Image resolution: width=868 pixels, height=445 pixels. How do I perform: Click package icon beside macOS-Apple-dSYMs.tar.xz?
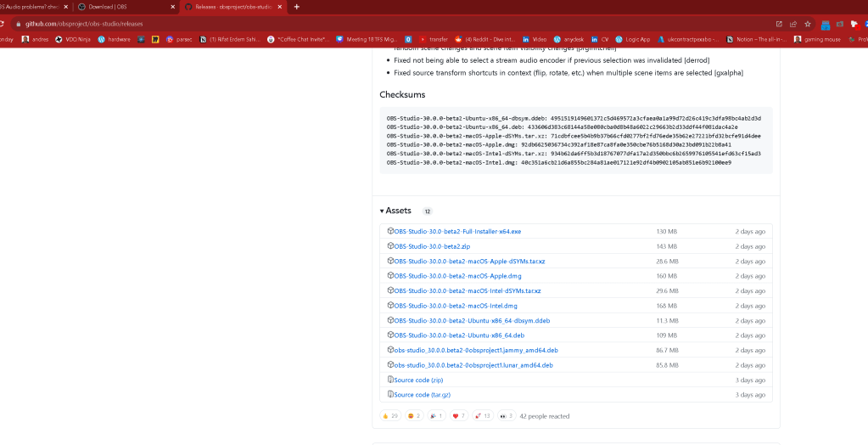[390, 261]
